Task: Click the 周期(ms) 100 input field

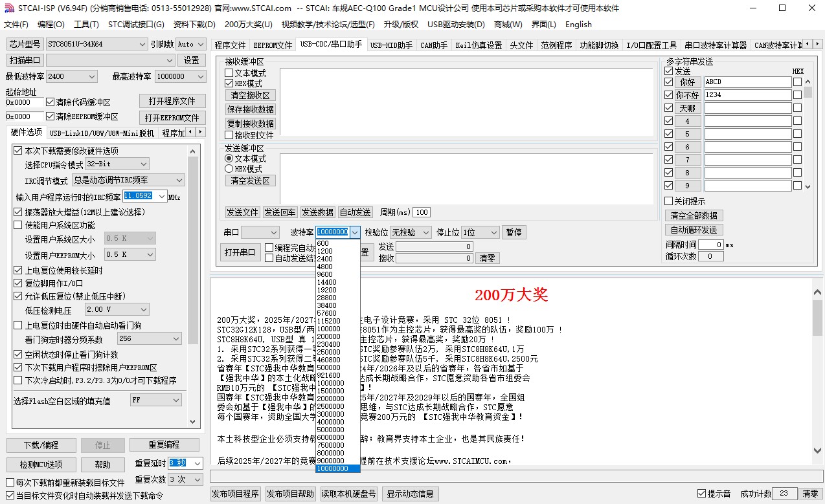Action: pyautogui.click(x=422, y=212)
